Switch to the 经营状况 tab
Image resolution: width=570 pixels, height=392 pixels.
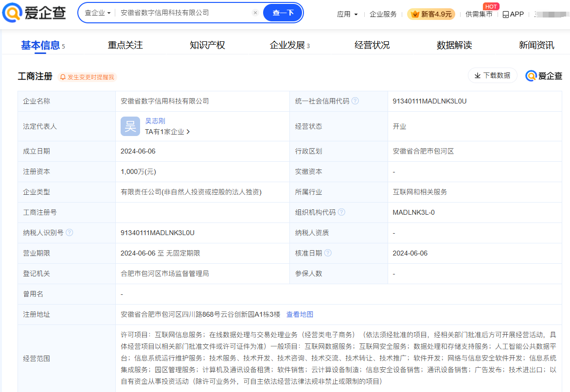[x=372, y=45]
